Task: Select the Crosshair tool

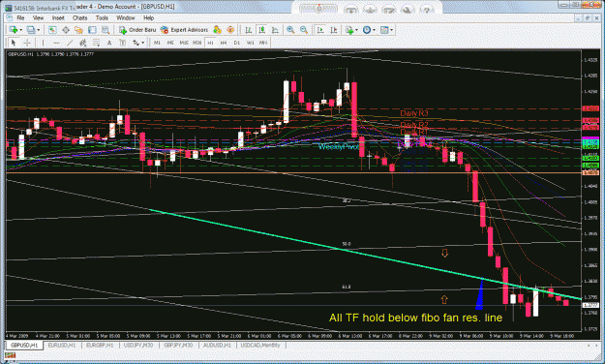Action: tap(27, 43)
